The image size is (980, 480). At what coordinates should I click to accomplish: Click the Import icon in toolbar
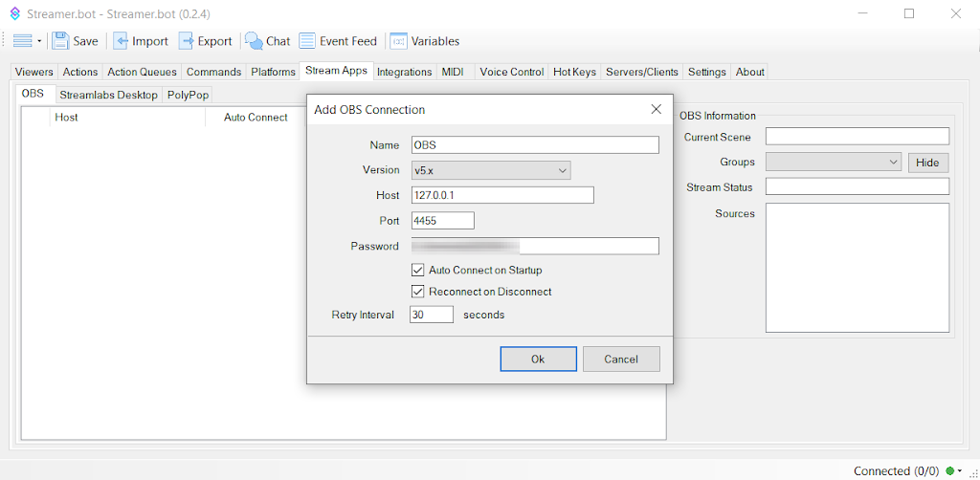122,41
